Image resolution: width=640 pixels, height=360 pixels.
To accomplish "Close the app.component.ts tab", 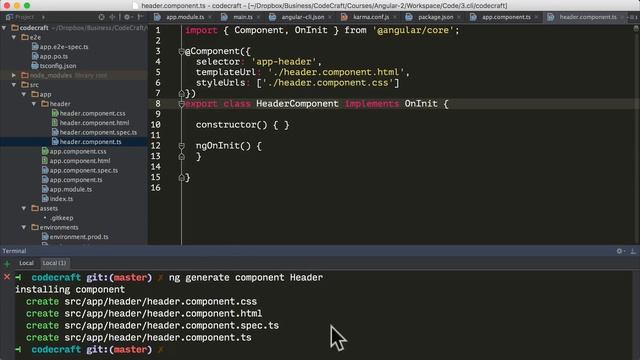I will [x=536, y=17].
